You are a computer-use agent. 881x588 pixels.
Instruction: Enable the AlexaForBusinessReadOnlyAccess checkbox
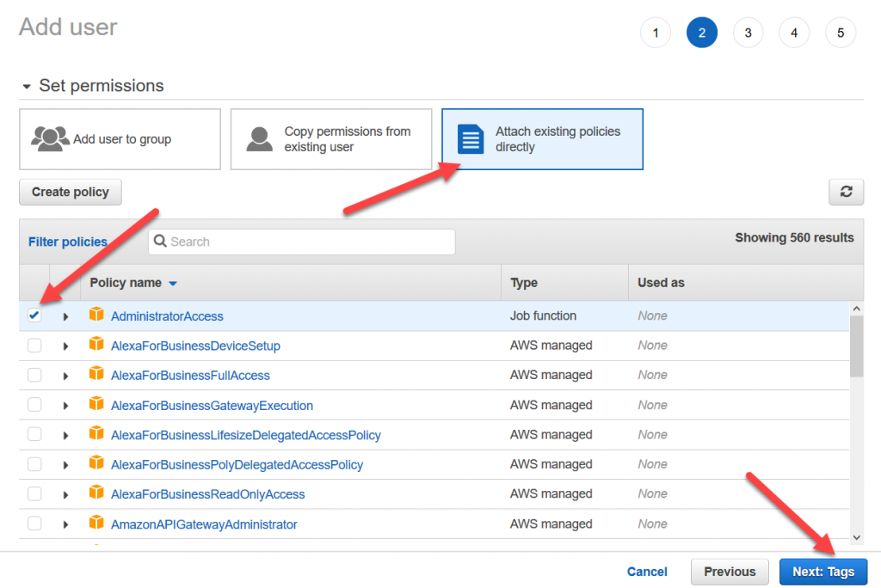point(34,494)
